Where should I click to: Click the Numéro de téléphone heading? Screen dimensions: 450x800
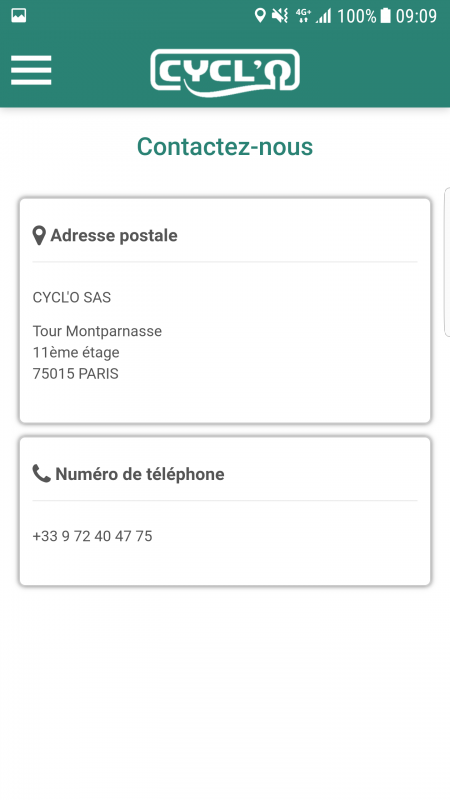pyautogui.click(x=140, y=474)
